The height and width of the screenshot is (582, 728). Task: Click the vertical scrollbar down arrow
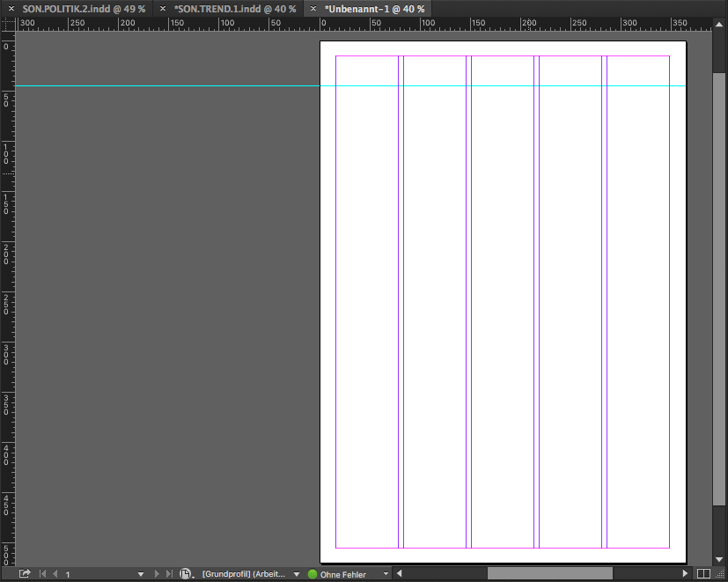(719, 560)
